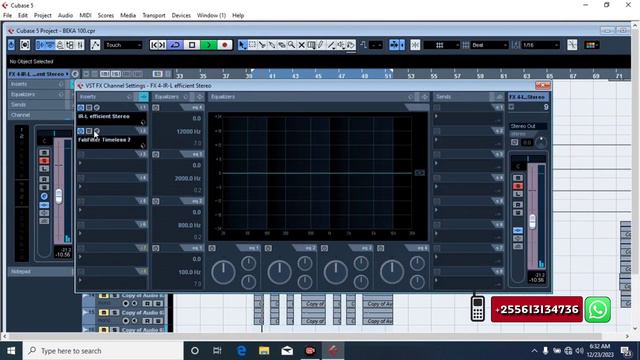Image resolution: width=640 pixels, height=360 pixels.
Task: Open Microsoft Edge from the taskbar
Action: tap(241, 351)
